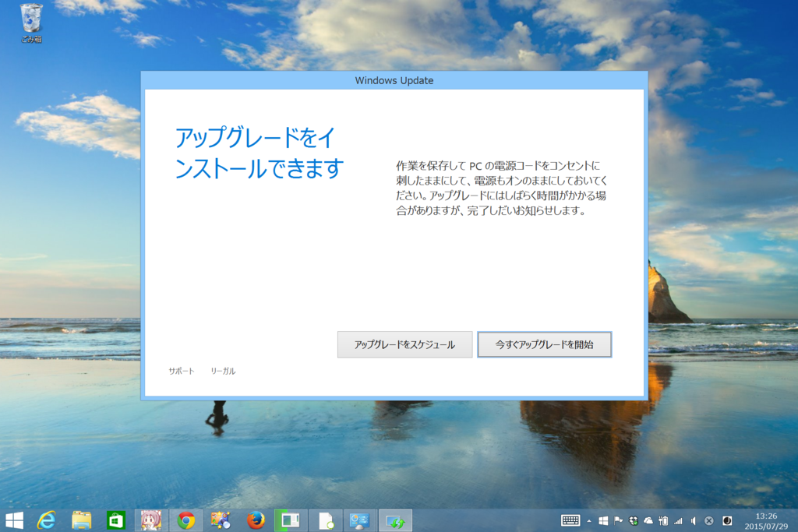Click the 今すぐアップグレードを開始 button

(x=544, y=345)
